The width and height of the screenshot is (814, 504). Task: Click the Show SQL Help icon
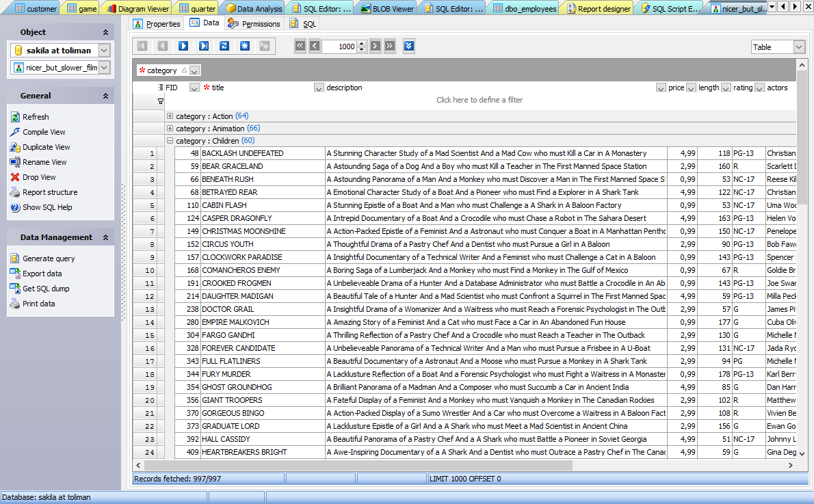click(15, 207)
